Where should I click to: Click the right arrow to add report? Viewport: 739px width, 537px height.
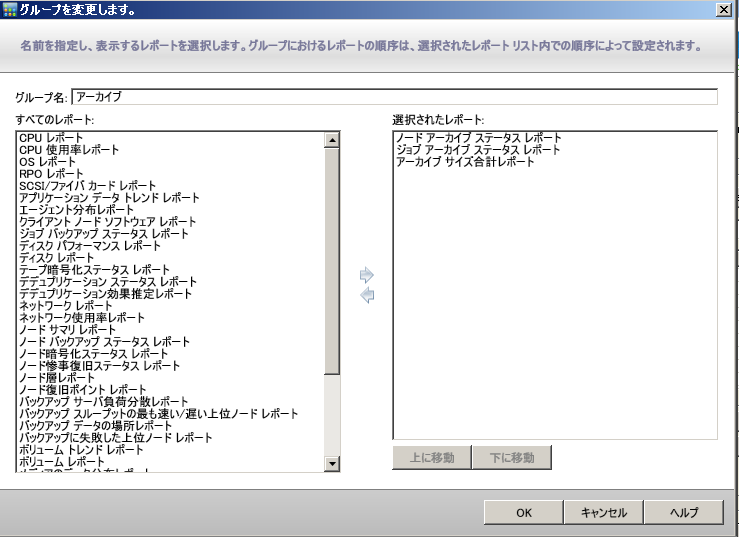tap(367, 274)
